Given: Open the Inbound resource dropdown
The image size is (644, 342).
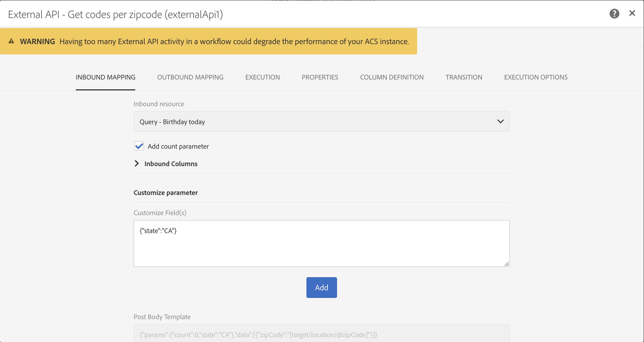Looking at the screenshot, I should pos(321,121).
